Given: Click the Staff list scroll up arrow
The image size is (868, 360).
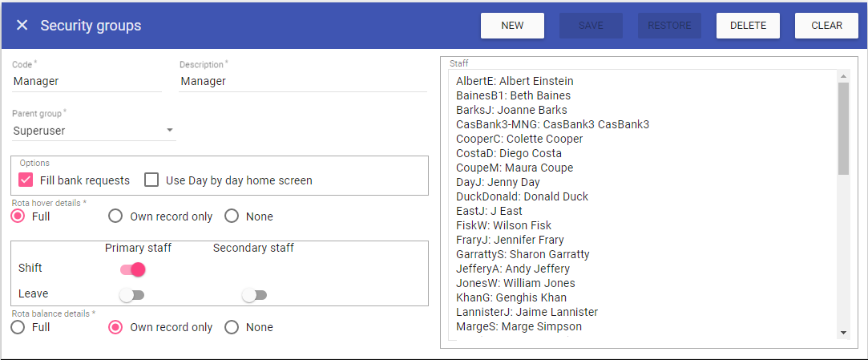Looking at the screenshot, I should pyautogui.click(x=842, y=76).
